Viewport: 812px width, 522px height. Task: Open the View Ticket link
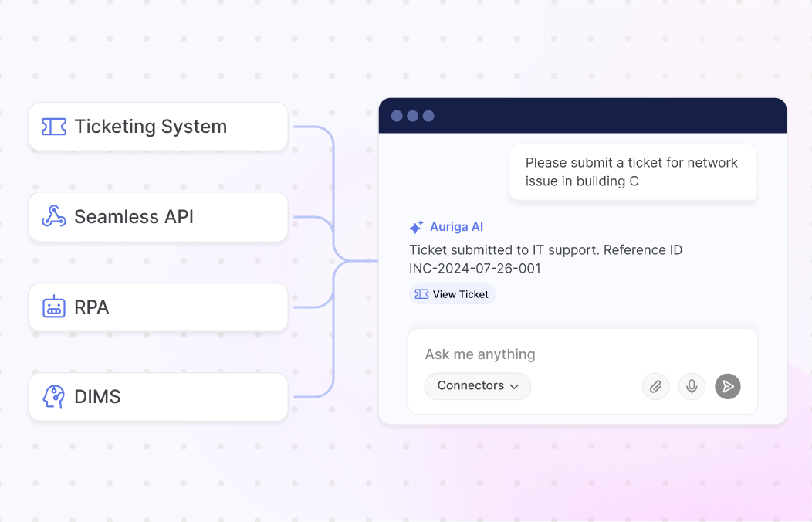tap(452, 294)
